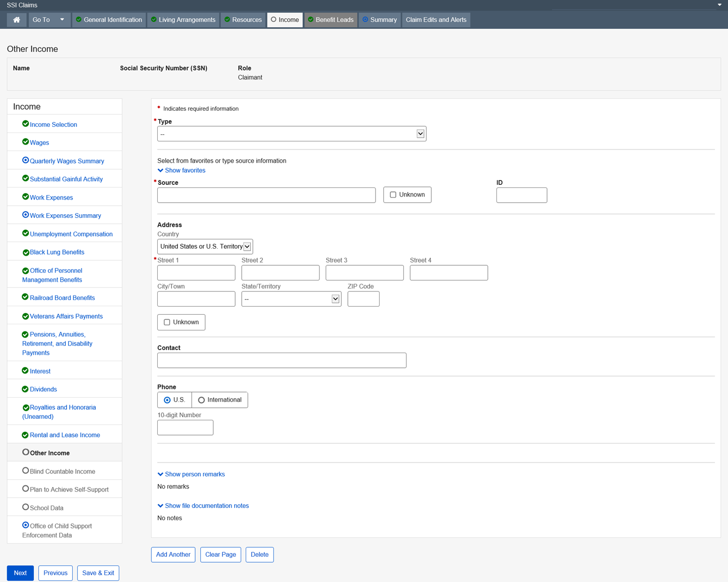The width and height of the screenshot is (728, 582).
Task: Select the International phone radio button
Action: (201, 400)
